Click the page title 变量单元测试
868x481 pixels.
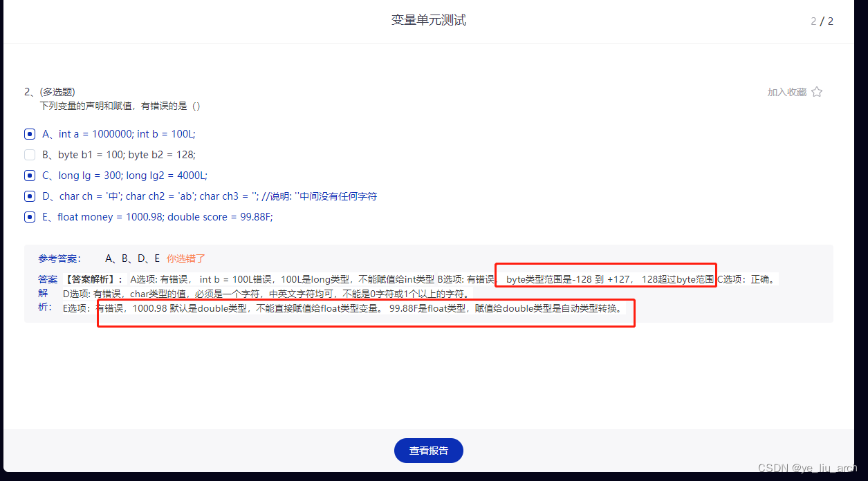pyautogui.click(x=429, y=20)
